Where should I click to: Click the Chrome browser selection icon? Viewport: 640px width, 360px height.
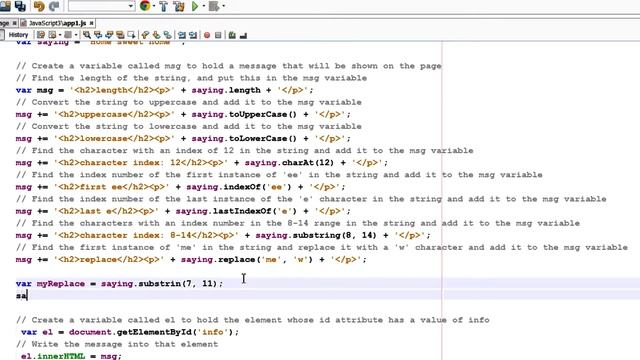tap(144, 6)
